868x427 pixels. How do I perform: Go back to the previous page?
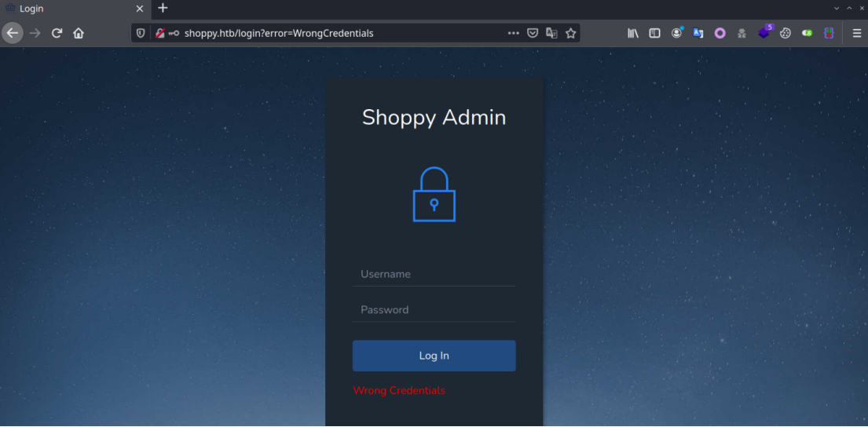(13, 33)
